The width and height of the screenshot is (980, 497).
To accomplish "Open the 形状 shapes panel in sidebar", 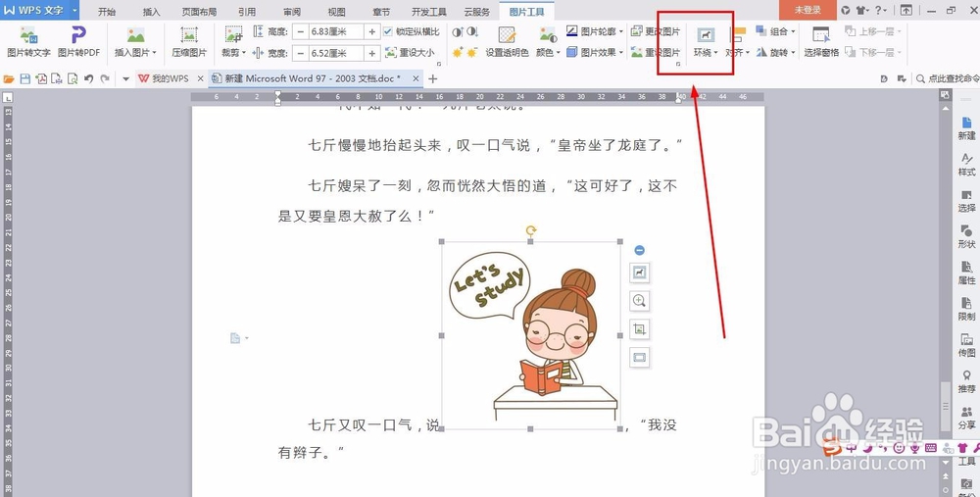I will (x=966, y=237).
